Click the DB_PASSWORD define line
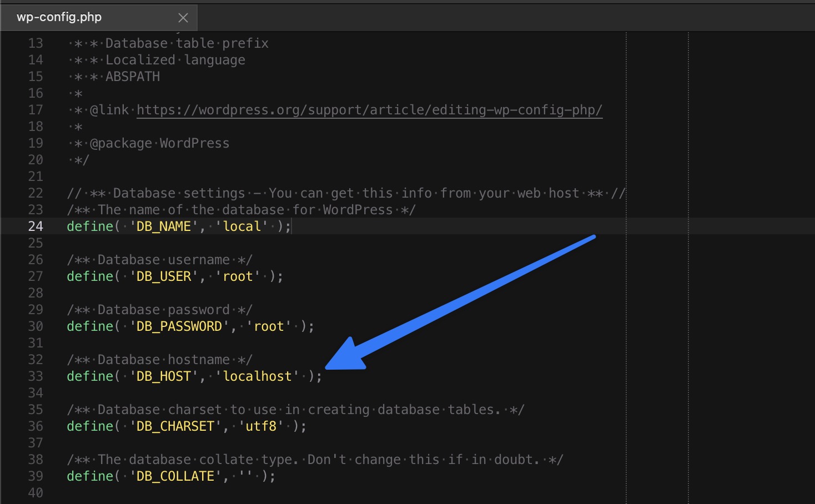 click(190, 326)
